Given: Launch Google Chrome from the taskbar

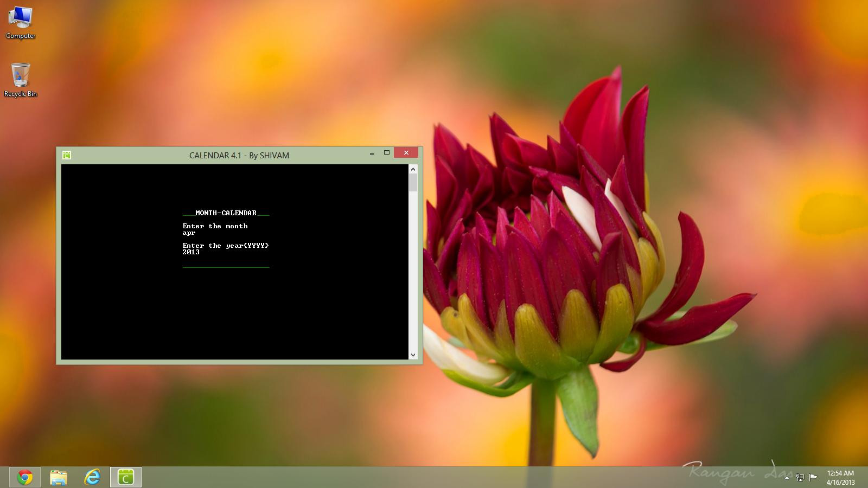Looking at the screenshot, I should [25, 477].
